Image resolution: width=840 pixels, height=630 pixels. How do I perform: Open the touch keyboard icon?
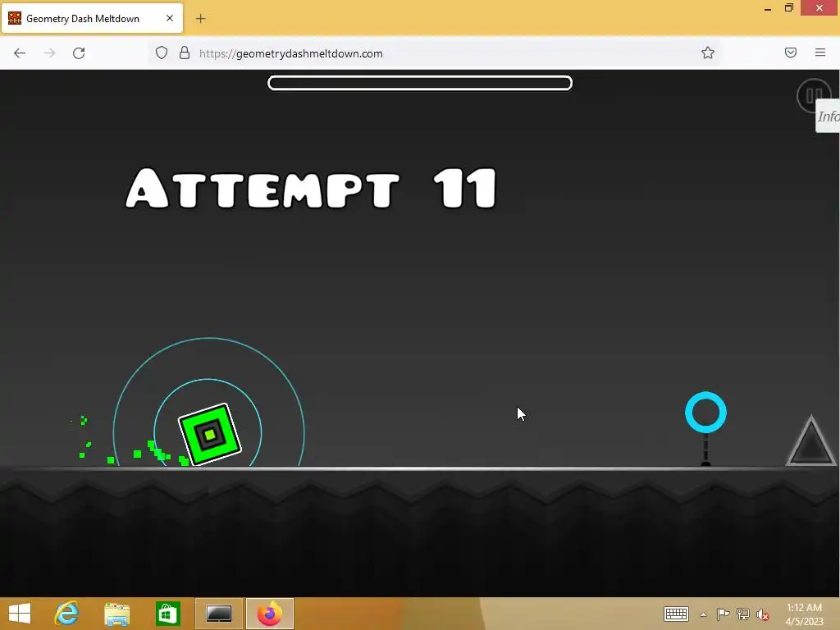[676, 614]
